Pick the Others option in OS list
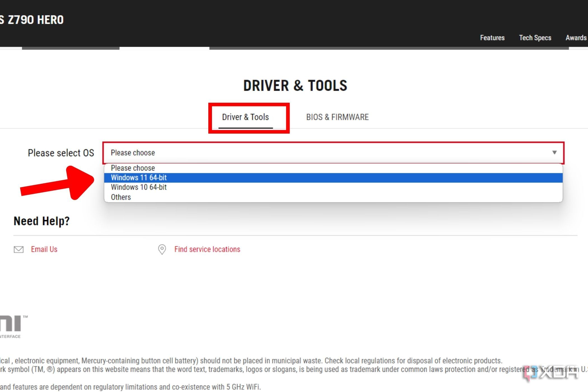588x392 pixels. (x=121, y=197)
